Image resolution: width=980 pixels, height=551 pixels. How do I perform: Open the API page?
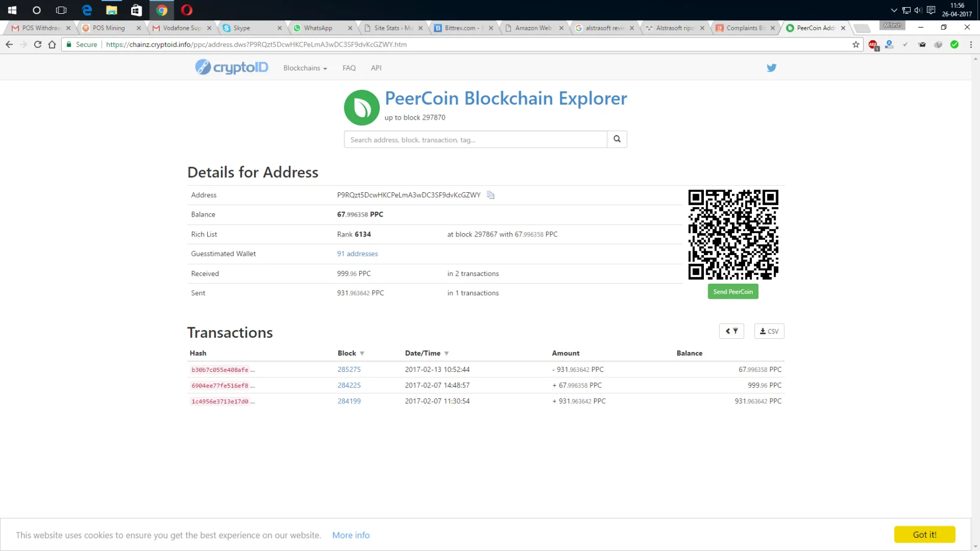[376, 68]
